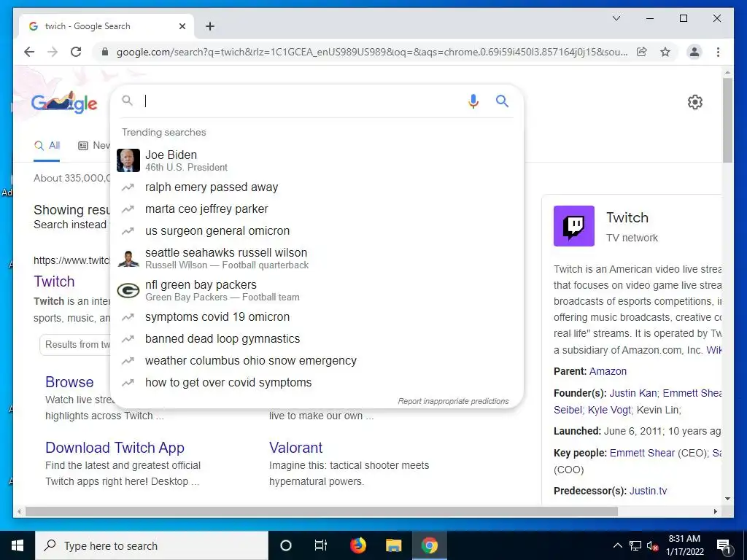
Task: Start voice search with the microphone icon
Action: (473, 101)
